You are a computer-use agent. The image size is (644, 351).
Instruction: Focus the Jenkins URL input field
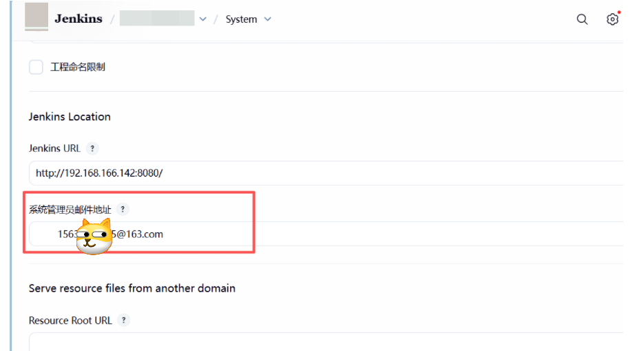click(x=326, y=173)
